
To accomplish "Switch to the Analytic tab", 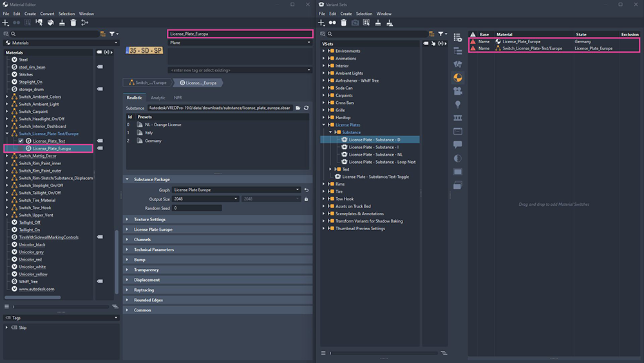I will pyautogui.click(x=158, y=98).
